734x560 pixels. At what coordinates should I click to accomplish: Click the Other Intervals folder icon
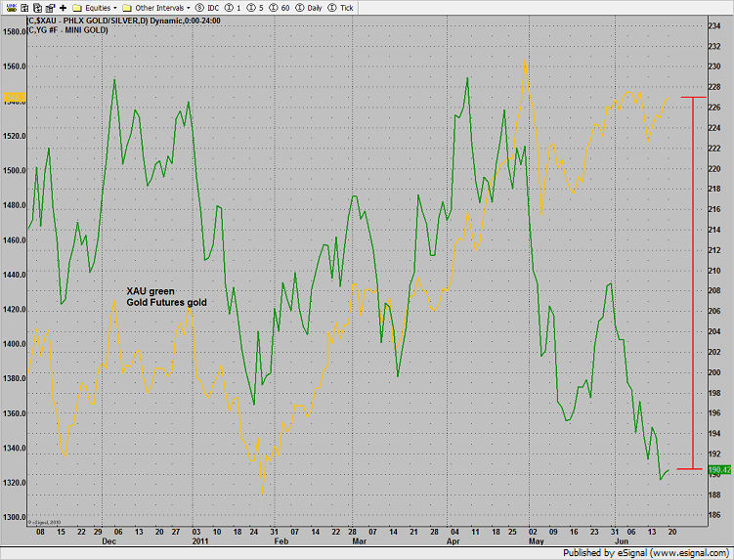128,7
